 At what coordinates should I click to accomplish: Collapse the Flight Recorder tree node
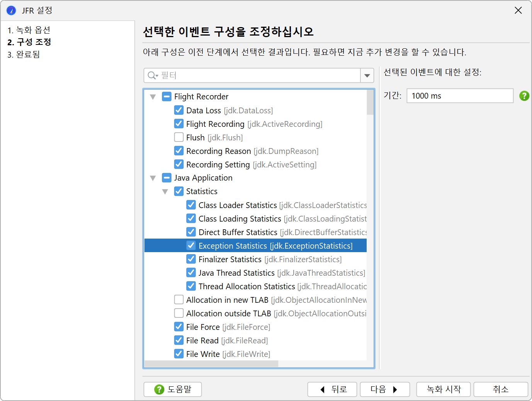click(x=153, y=97)
